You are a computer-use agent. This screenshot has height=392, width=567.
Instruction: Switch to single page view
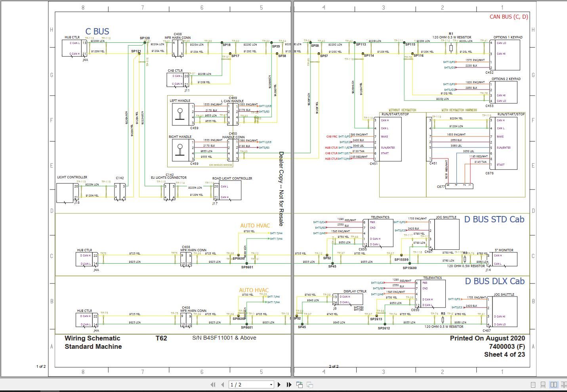533,384
